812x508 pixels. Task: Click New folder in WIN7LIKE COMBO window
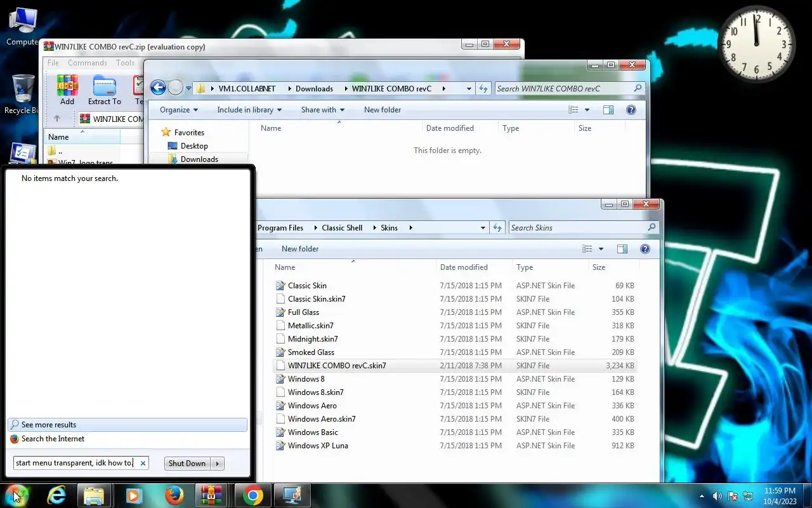pyautogui.click(x=383, y=110)
